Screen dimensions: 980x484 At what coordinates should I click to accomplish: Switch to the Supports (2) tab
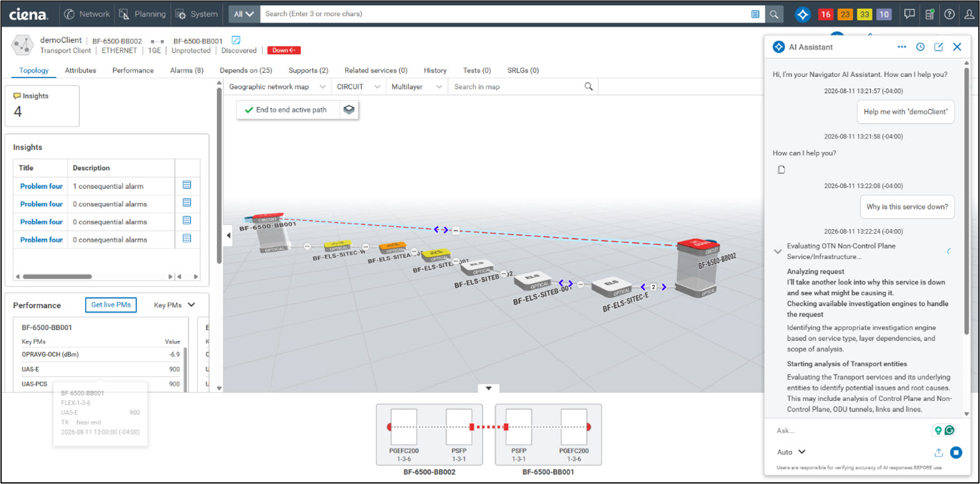308,71
